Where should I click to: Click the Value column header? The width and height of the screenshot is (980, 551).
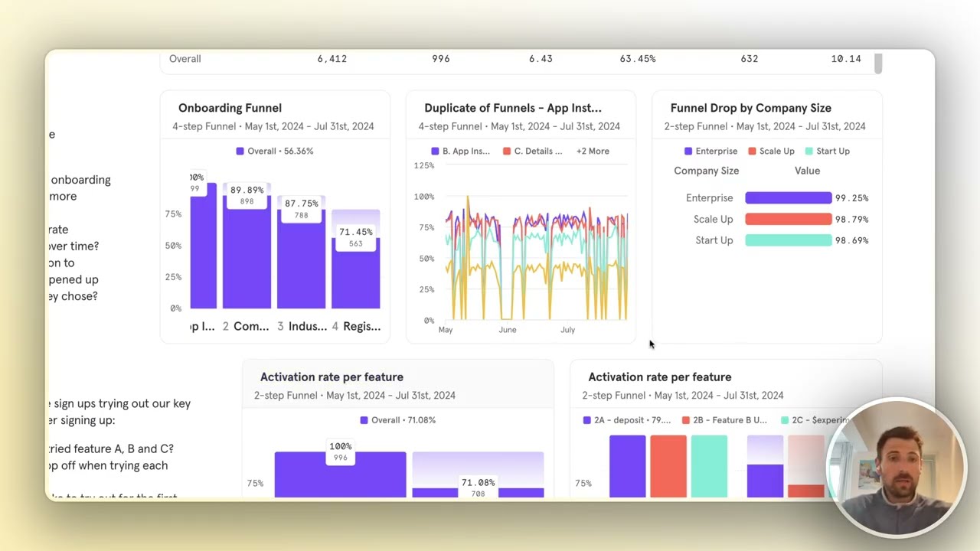(x=807, y=171)
